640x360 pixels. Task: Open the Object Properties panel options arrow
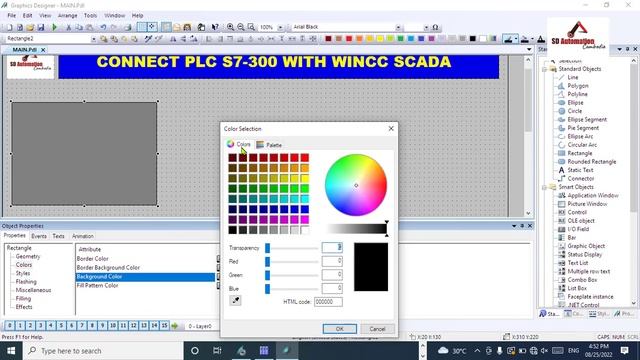click(x=514, y=226)
